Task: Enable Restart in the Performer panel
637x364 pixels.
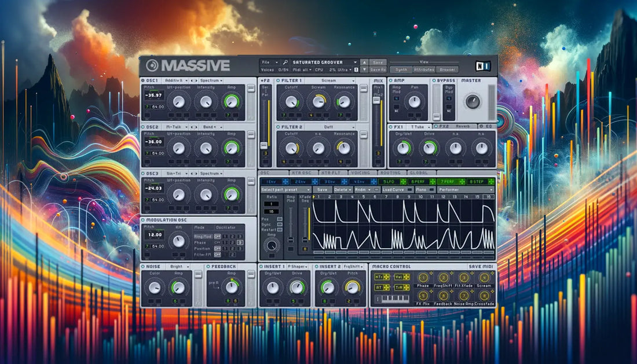Action: (280, 229)
